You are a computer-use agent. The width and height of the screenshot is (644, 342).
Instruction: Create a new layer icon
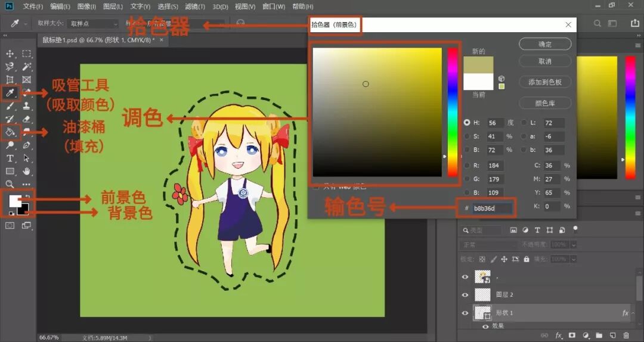pyautogui.click(x=612, y=335)
